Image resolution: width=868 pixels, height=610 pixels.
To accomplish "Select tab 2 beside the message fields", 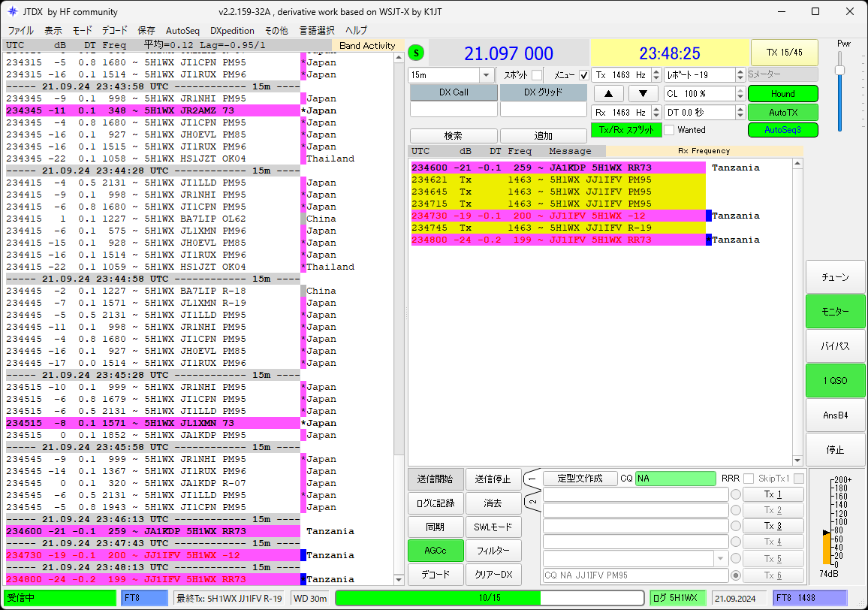I will pyautogui.click(x=532, y=503).
